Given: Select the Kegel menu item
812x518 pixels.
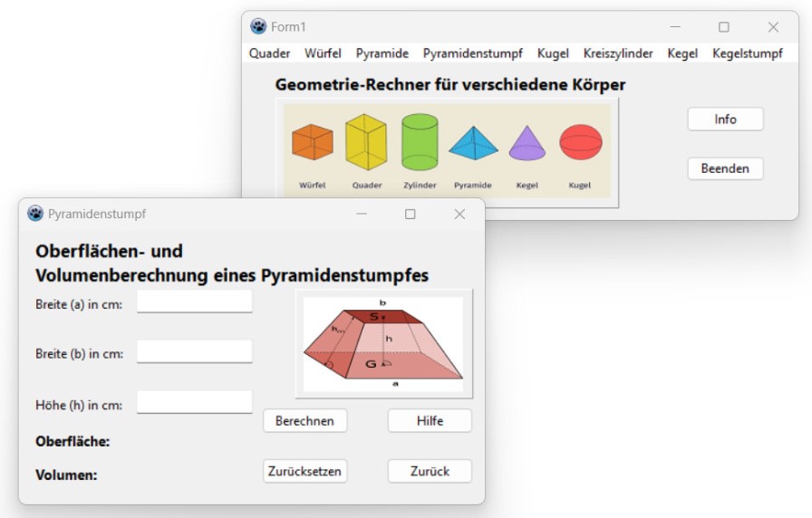Looking at the screenshot, I should (682, 53).
